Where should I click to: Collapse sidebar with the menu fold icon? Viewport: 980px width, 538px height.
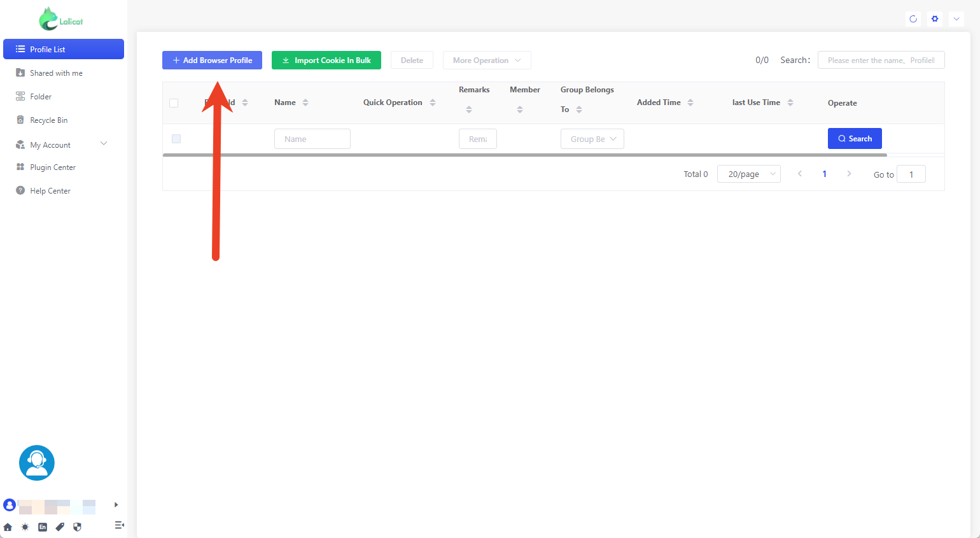(x=119, y=525)
